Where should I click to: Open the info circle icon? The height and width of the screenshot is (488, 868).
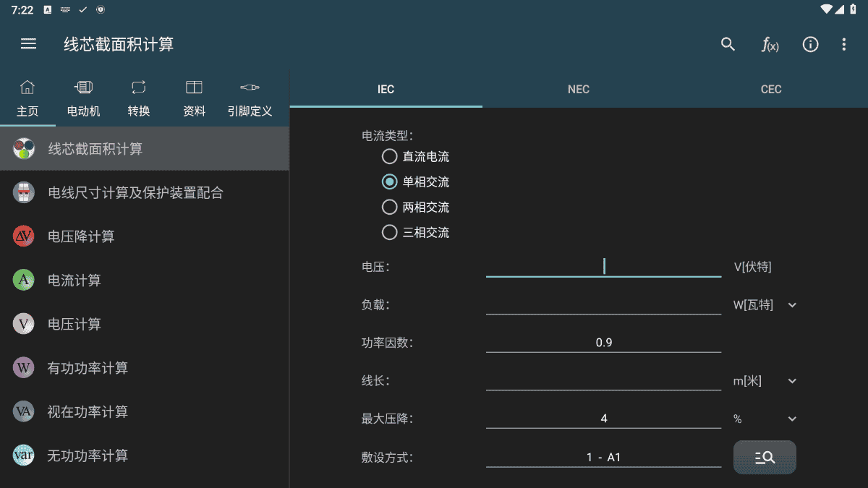pos(810,44)
